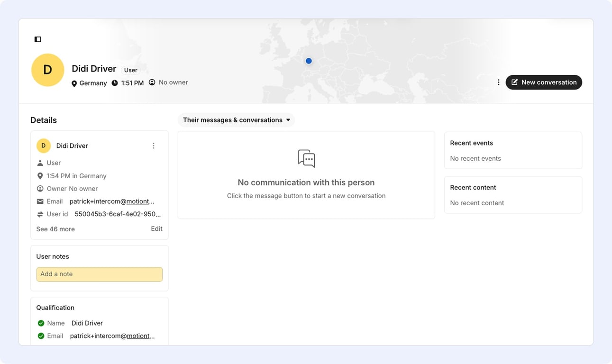Viewport: 612px width, 364px height.
Task: Click the Qualification Name value Didi Driver
Action: 87,323
